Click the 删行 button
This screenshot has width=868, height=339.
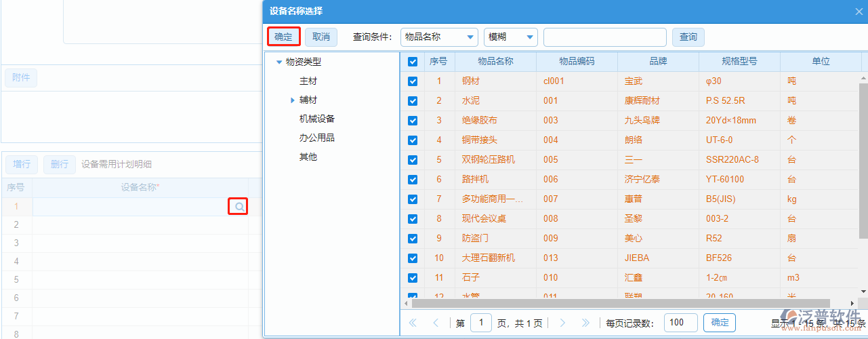click(x=60, y=164)
